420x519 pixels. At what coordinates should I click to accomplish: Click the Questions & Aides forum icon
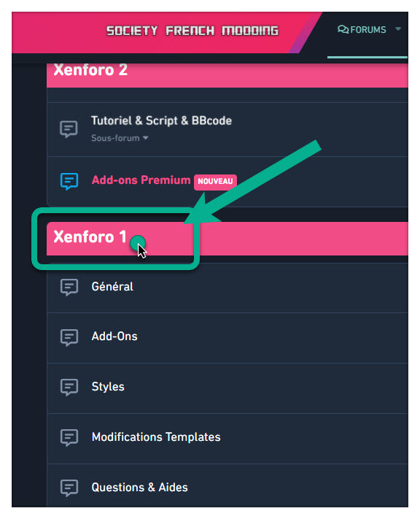(69, 488)
